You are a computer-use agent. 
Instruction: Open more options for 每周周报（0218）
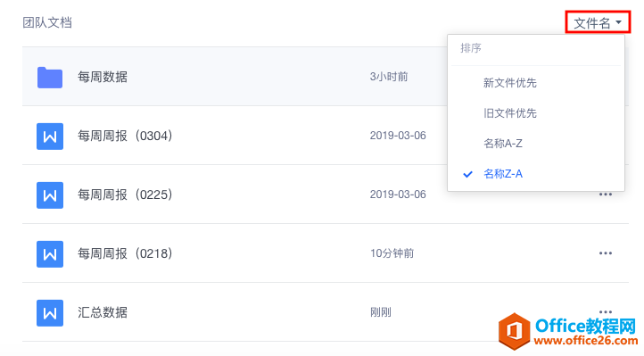click(x=606, y=253)
